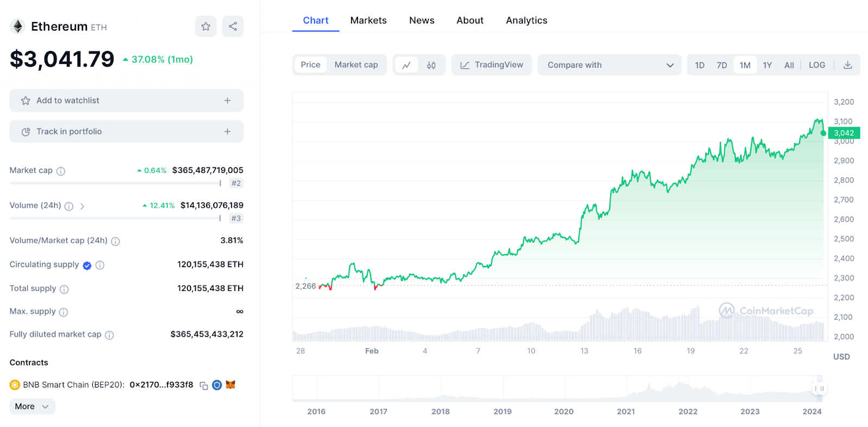This screenshot has width=868, height=427.
Task: Click the timeline range handle near 2024
Action: 819,389
